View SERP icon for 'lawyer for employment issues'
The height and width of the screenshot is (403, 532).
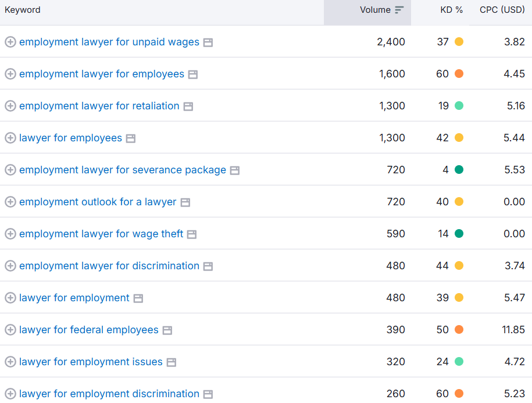click(x=172, y=362)
